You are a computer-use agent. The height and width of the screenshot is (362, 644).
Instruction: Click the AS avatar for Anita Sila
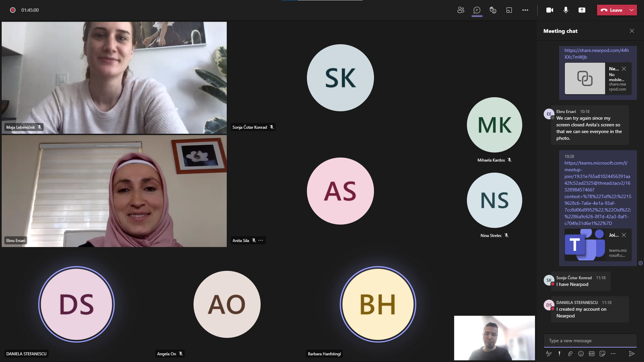pyautogui.click(x=340, y=191)
